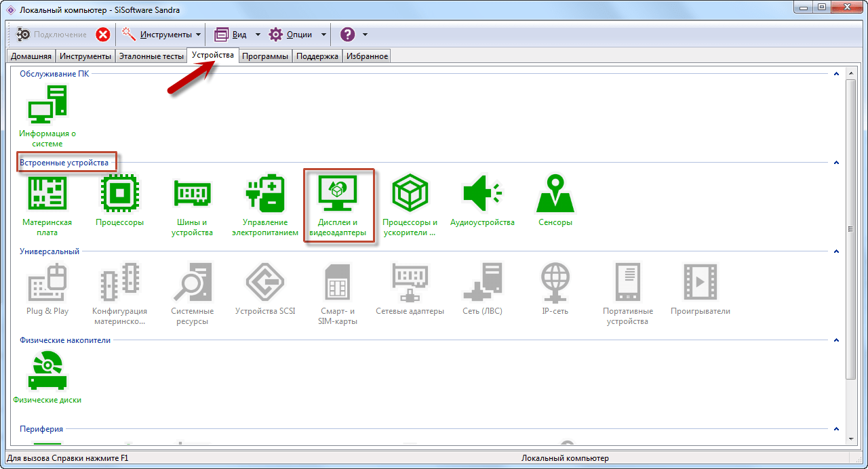The image size is (868, 469).
Task: Click the vertical scrollbar down arrow
Action: 852,439
